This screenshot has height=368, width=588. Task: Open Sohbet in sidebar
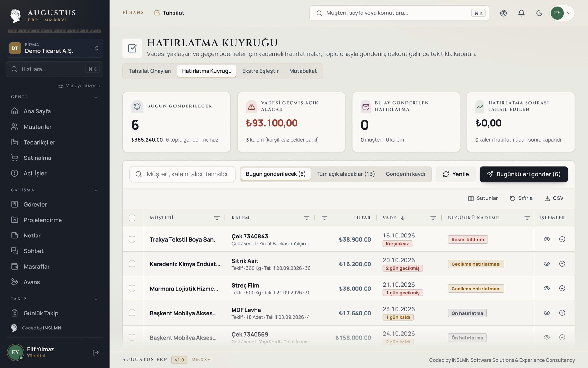pos(54,251)
